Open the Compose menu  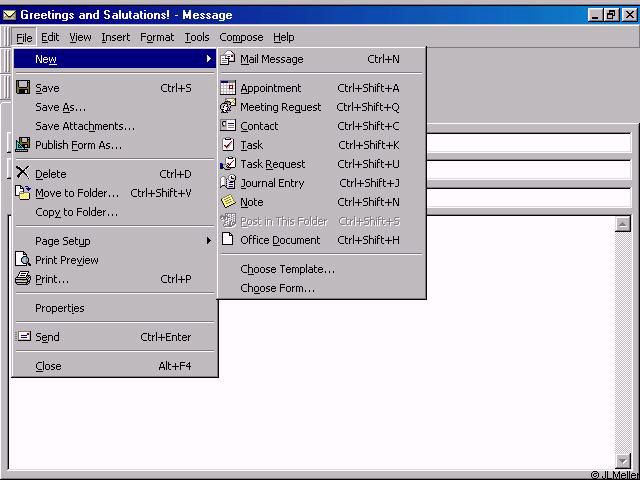pyautogui.click(x=241, y=37)
